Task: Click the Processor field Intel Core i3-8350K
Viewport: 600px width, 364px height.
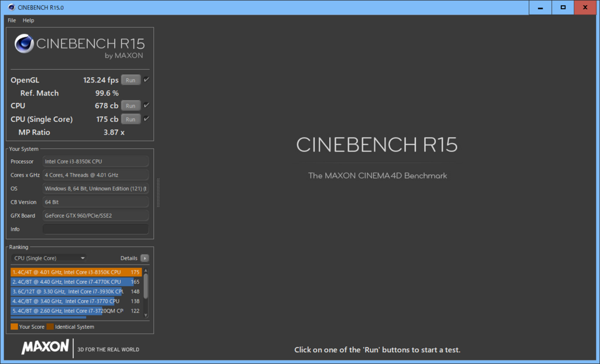Action: click(x=96, y=162)
